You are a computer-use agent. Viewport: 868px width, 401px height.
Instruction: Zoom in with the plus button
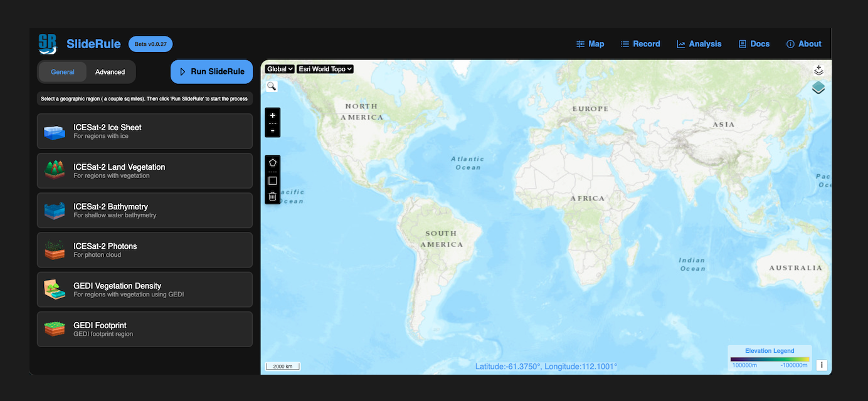click(273, 115)
